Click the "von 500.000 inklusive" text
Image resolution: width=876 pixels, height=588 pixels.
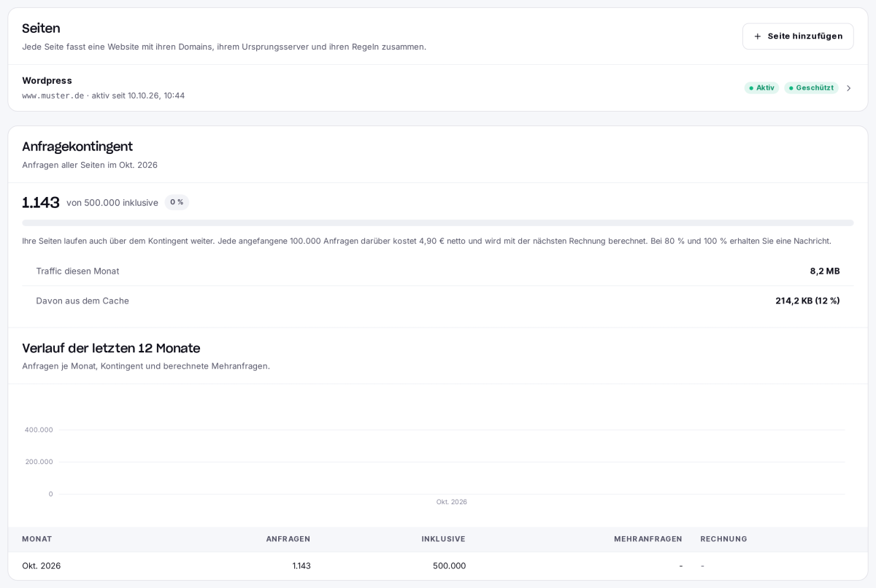click(112, 203)
